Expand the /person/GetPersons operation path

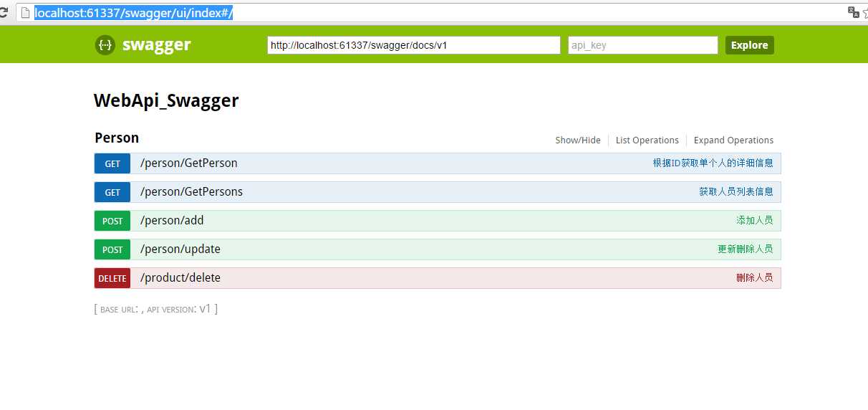coord(191,192)
